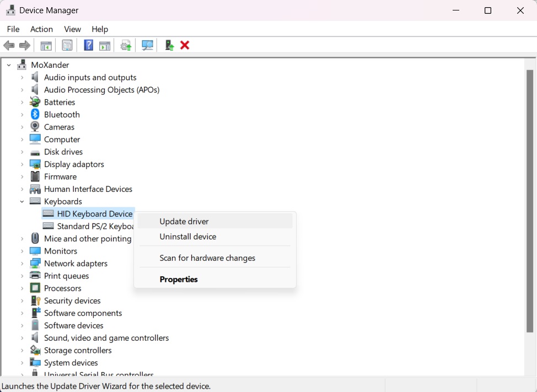Viewport: 537px width, 392px height.
Task: Click the blue Help question-mark icon
Action: [x=88, y=45]
